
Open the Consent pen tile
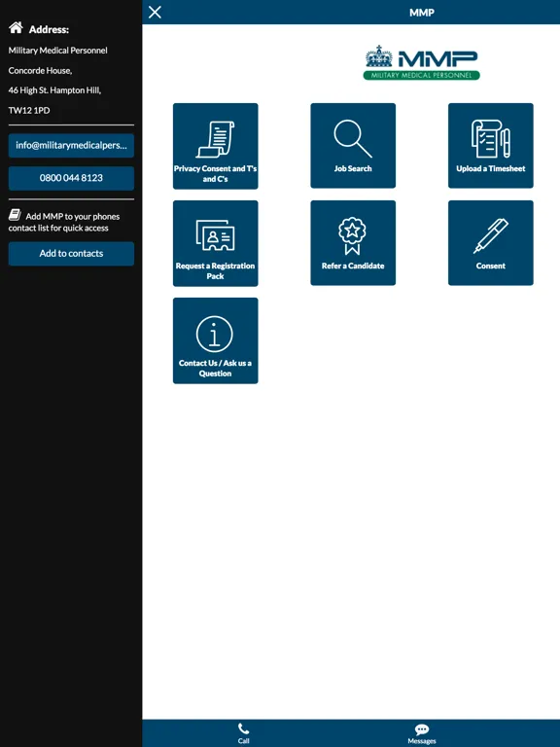[490, 243]
